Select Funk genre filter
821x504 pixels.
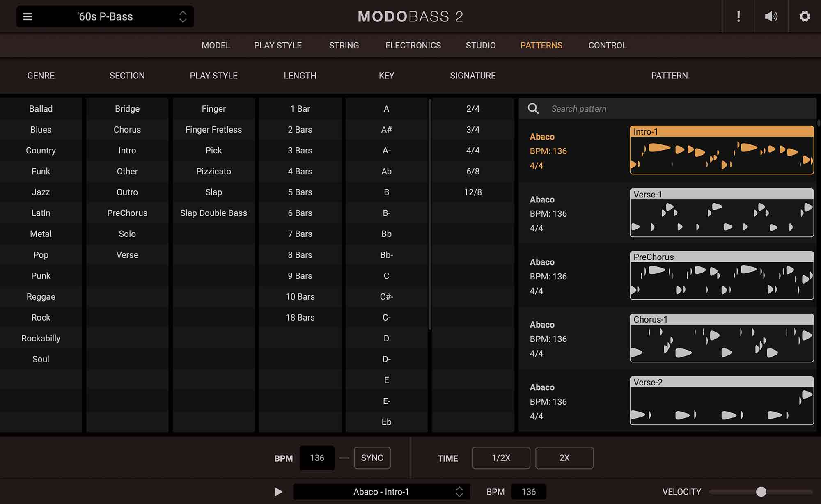(x=41, y=171)
